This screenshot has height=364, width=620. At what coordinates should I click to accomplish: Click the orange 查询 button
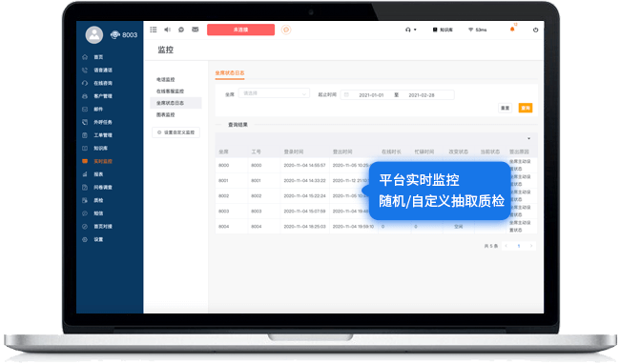tap(526, 108)
